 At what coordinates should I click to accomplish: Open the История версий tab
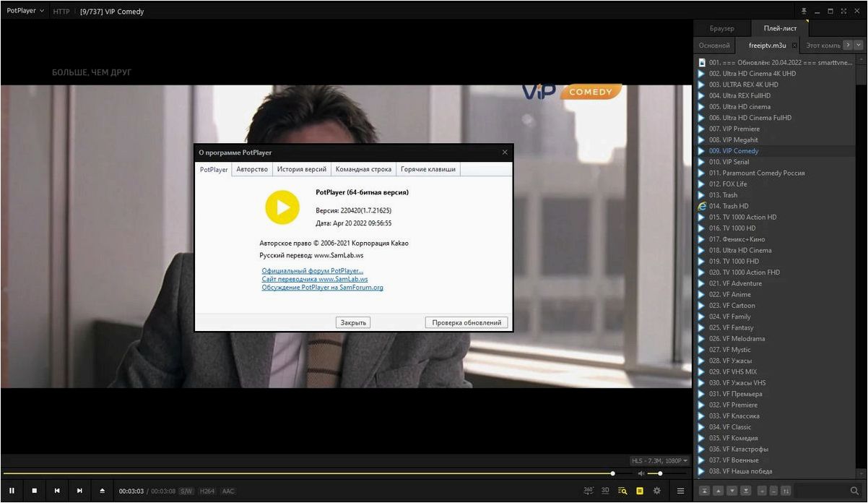tap(302, 169)
